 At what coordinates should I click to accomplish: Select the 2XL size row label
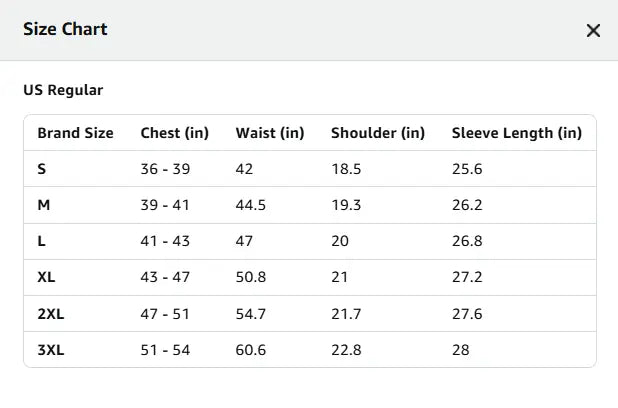click(x=51, y=314)
